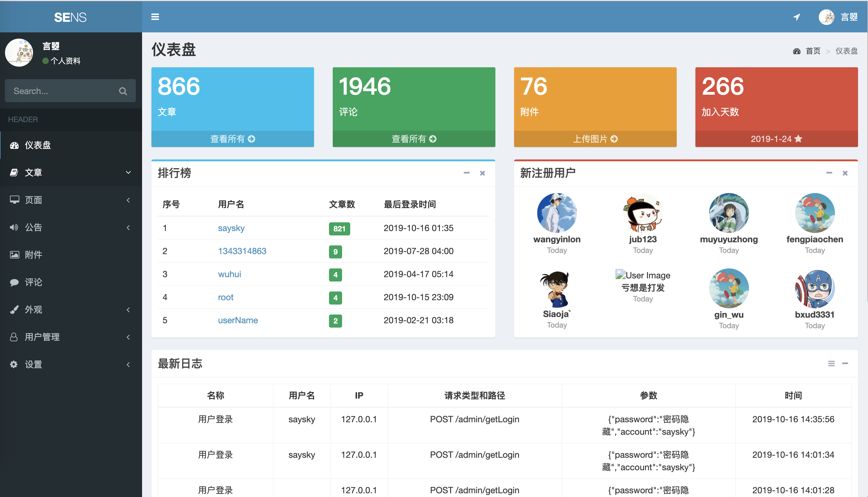Open 附件 in the sidebar
The image size is (868, 497).
pyautogui.click(x=33, y=255)
